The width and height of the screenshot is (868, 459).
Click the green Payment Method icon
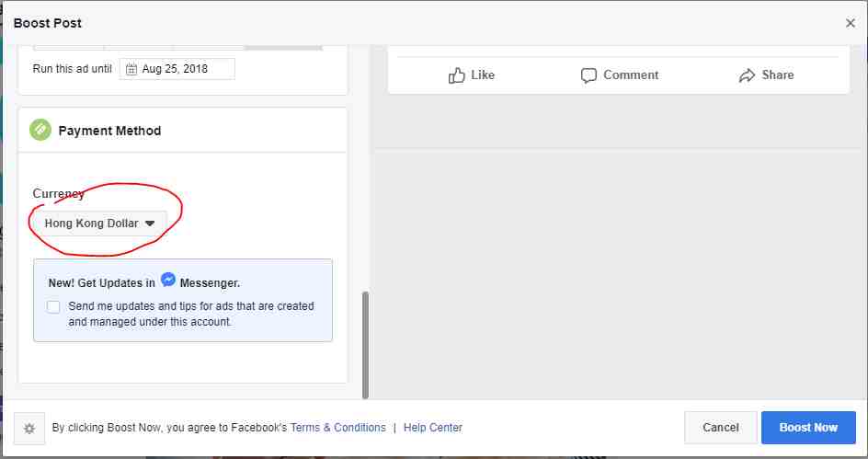[40, 130]
